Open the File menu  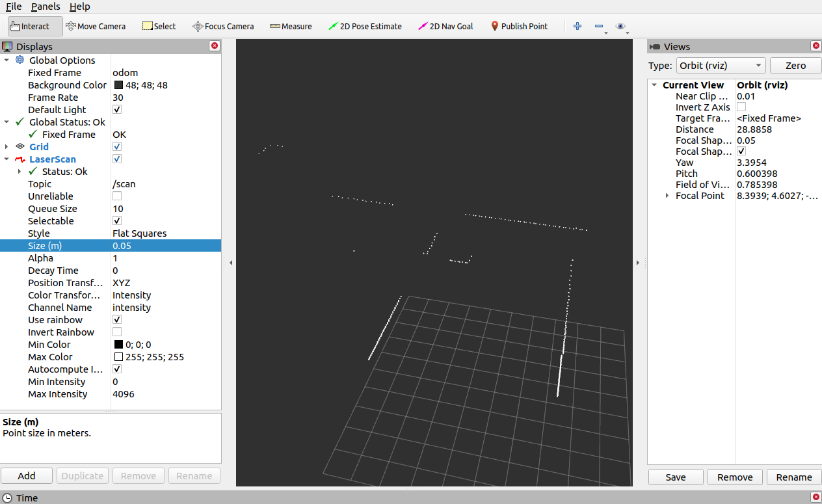[x=14, y=7]
